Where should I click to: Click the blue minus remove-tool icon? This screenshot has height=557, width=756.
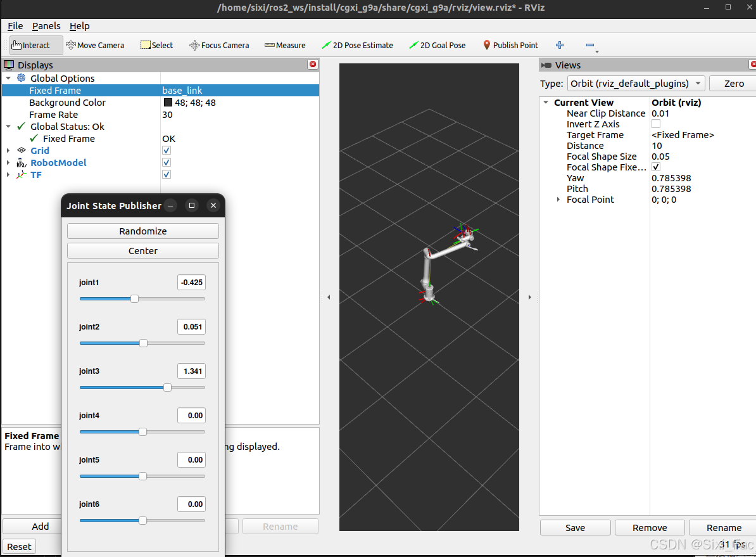pyautogui.click(x=589, y=45)
